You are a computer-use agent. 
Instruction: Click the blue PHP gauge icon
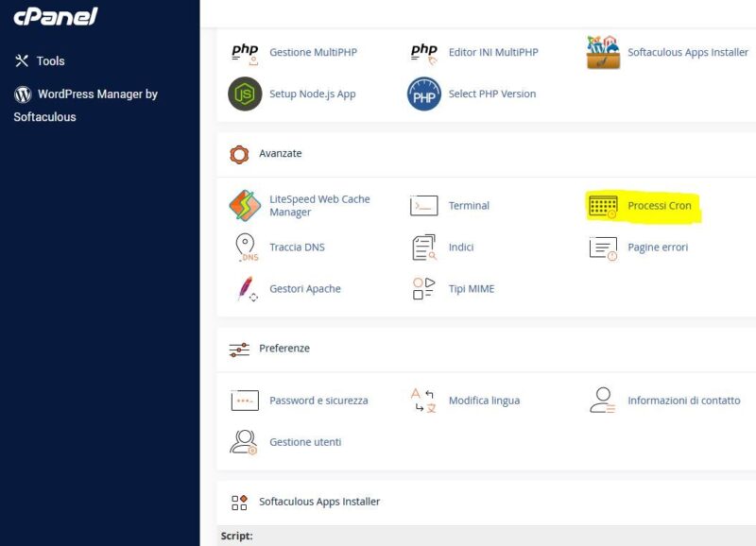tap(423, 94)
